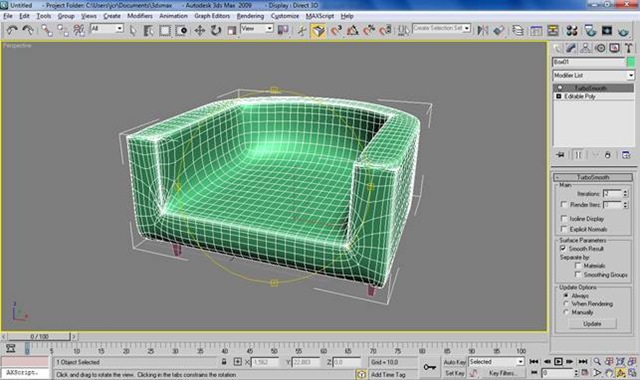Open the Modifiers menu
Screen dimensions: 640x380
(x=140, y=16)
